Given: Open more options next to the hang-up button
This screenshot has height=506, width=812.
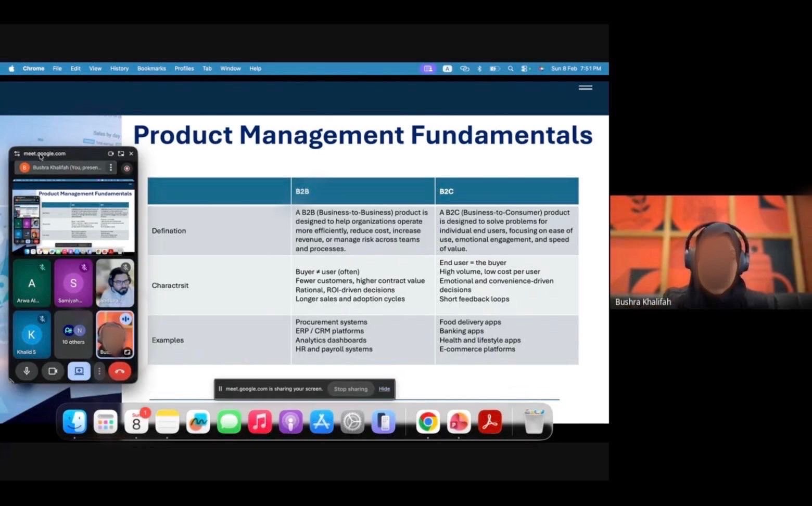Looking at the screenshot, I should coord(99,371).
